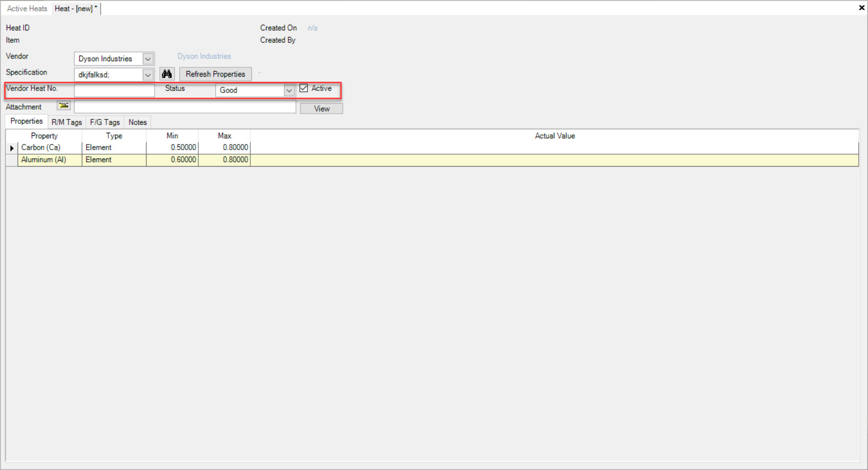Close the Heat window with X
The height and width of the screenshot is (470, 868).
(861, 8)
